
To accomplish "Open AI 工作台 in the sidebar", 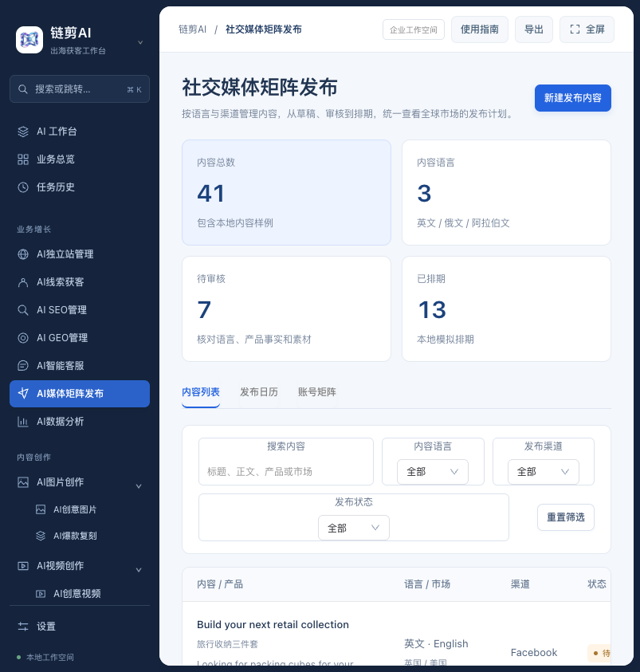I will tap(80, 132).
